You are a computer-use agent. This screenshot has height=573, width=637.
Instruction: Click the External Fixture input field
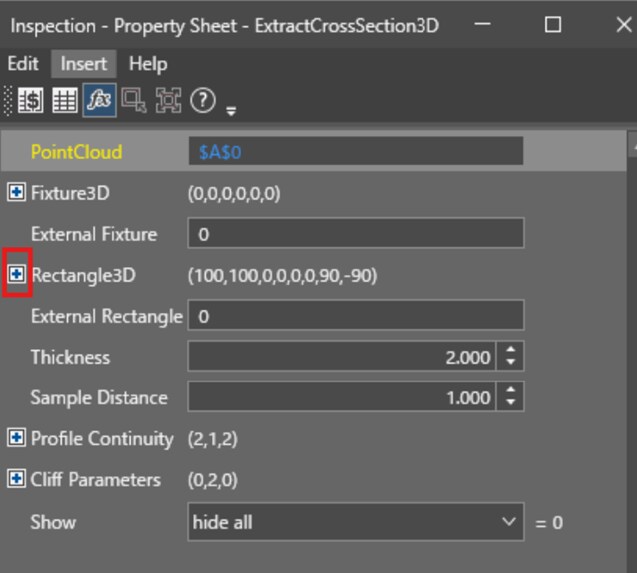point(355,234)
